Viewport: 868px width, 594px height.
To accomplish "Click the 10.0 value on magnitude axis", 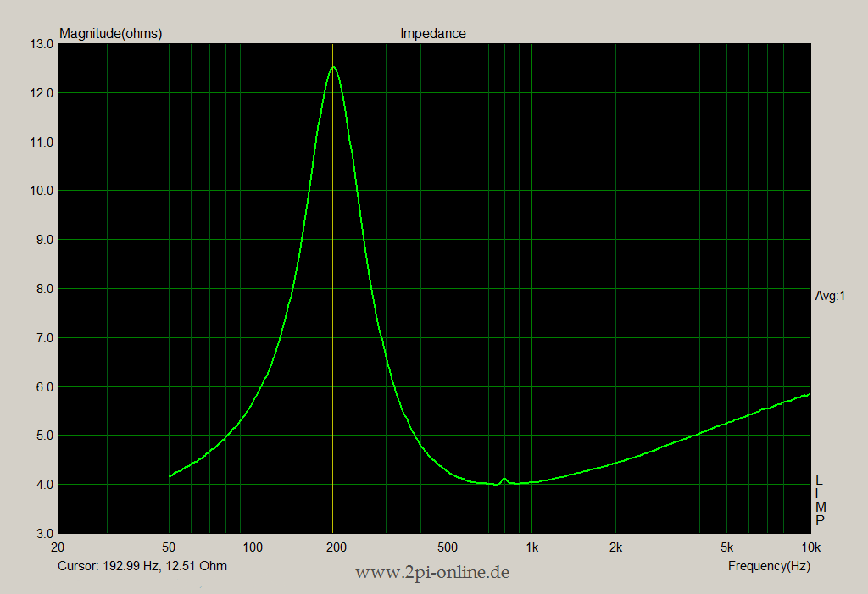I will click(x=42, y=191).
